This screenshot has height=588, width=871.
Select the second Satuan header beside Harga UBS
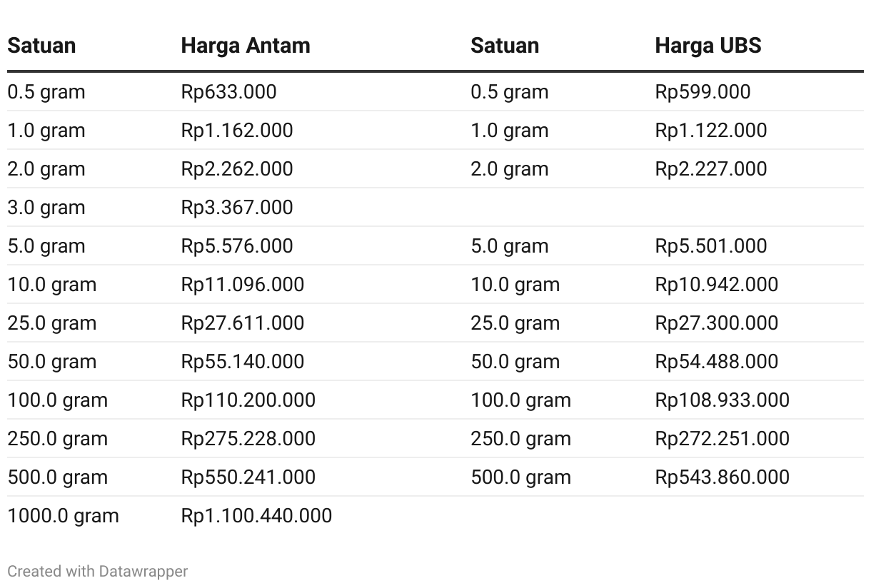[x=505, y=46]
